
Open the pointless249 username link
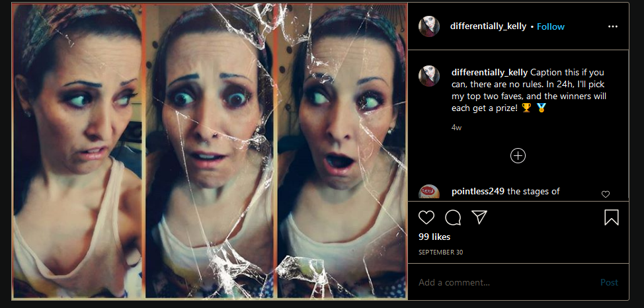(477, 192)
